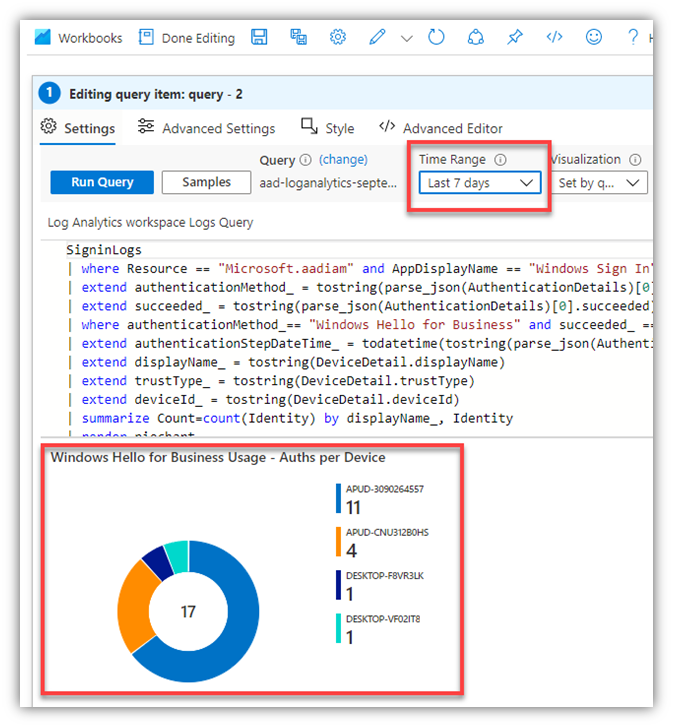Click the info icon beside Query label
673x727 pixels.
pyautogui.click(x=305, y=160)
